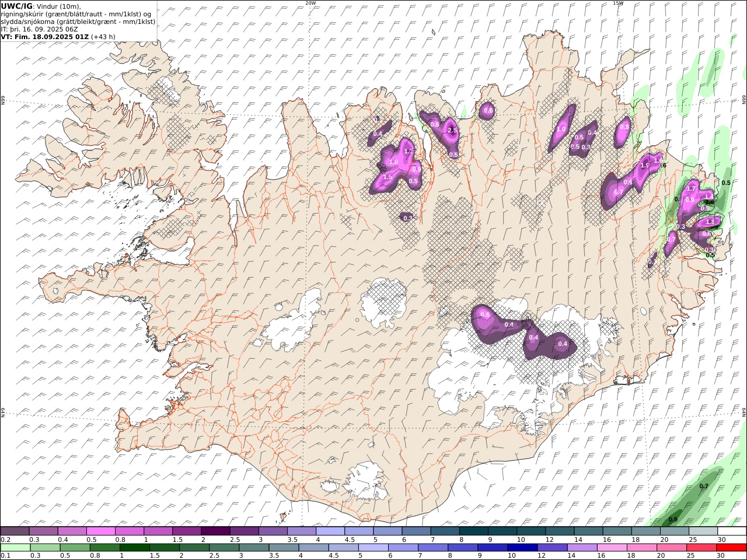
Task: Click the light pink swatch between 16 and 18, lower legend
Action: pos(612,547)
